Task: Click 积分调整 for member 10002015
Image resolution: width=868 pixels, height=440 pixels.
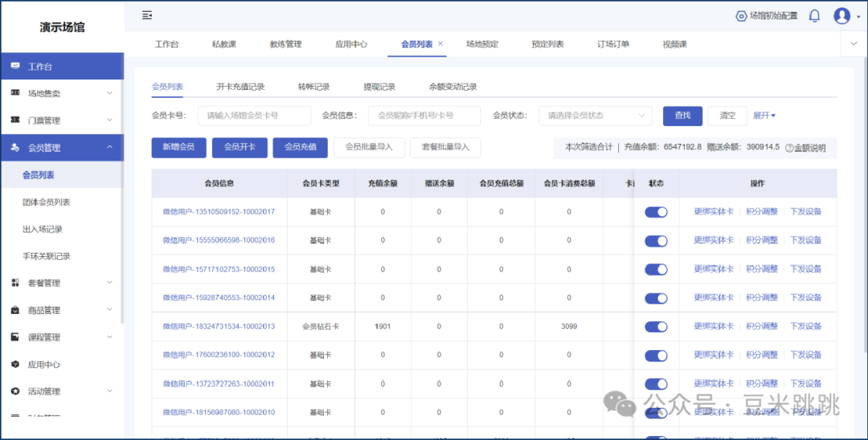Action: coord(762,269)
